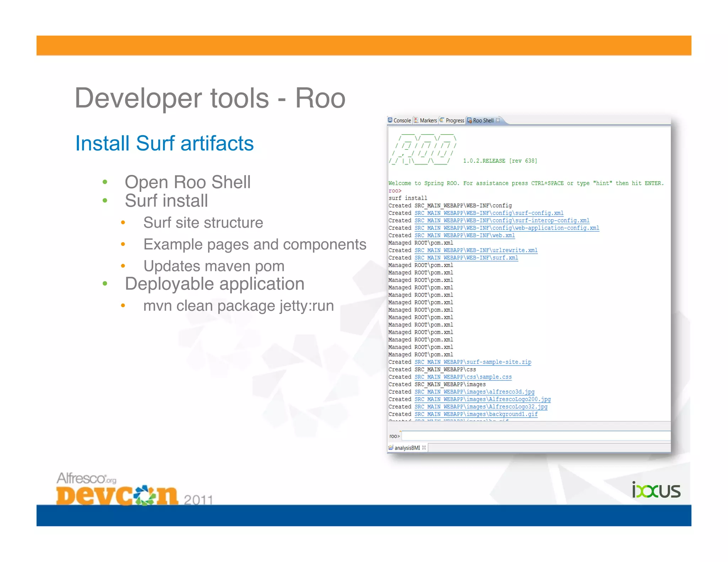Click the Roo Shell tab icon
The image size is (728, 562).
tap(469, 120)
